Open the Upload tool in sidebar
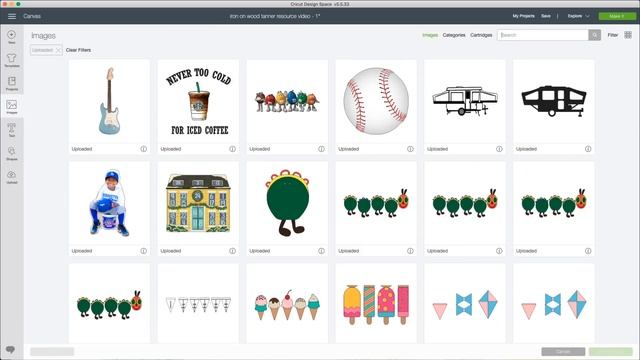Image resolution: width=640 pixels, height=360 pixels. (11, 177)
